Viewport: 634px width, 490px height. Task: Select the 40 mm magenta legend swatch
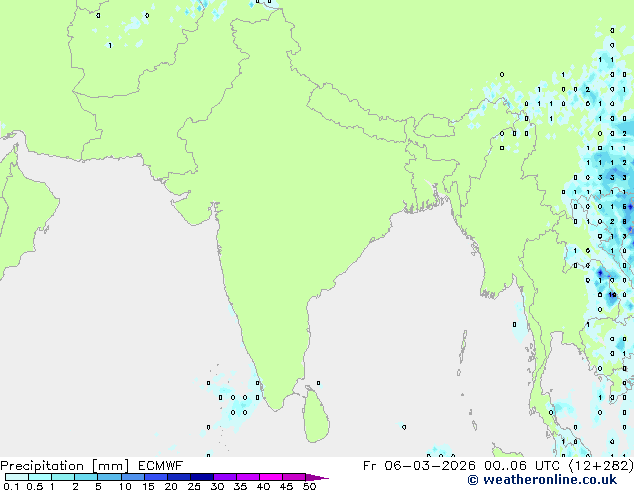tap(271, 477)
